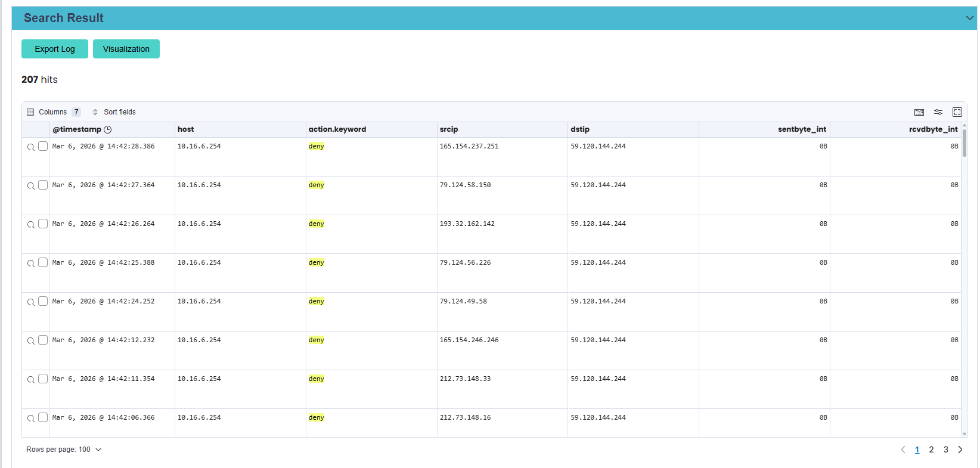Select checkbox for row 14:42:06.366
Viewport: 980px width, 468px height.
(43, 417)
